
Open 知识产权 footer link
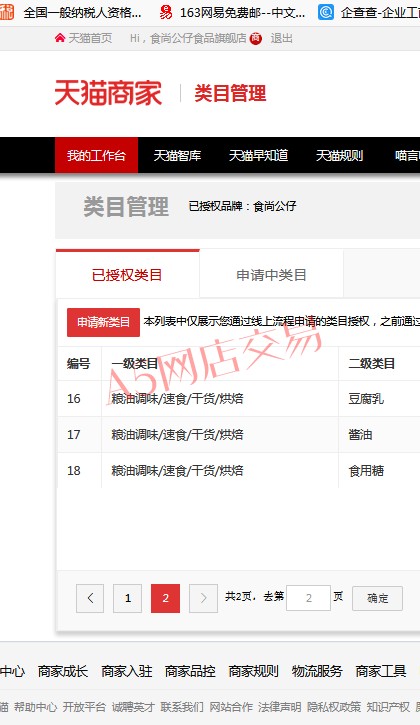388,707
